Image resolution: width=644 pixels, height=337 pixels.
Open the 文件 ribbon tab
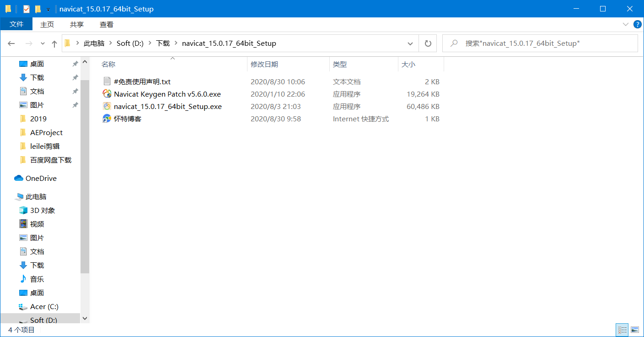16,24
